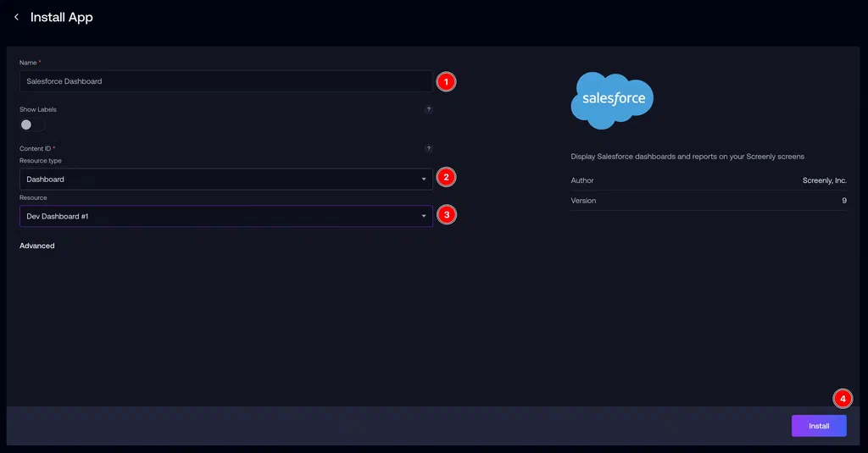This screenshot has width=868, height=453.
Task: Open the help icon next to Show Labels
Action: pyautogui.click(x=428, y=109)
